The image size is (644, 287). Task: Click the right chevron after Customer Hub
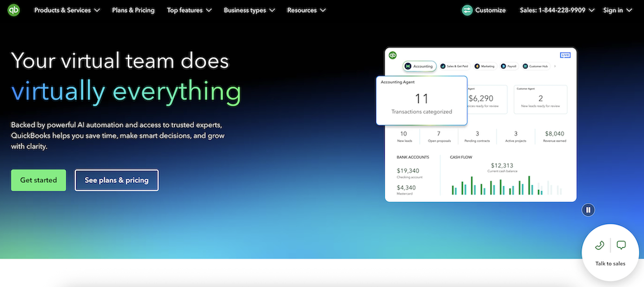[555, 66]
